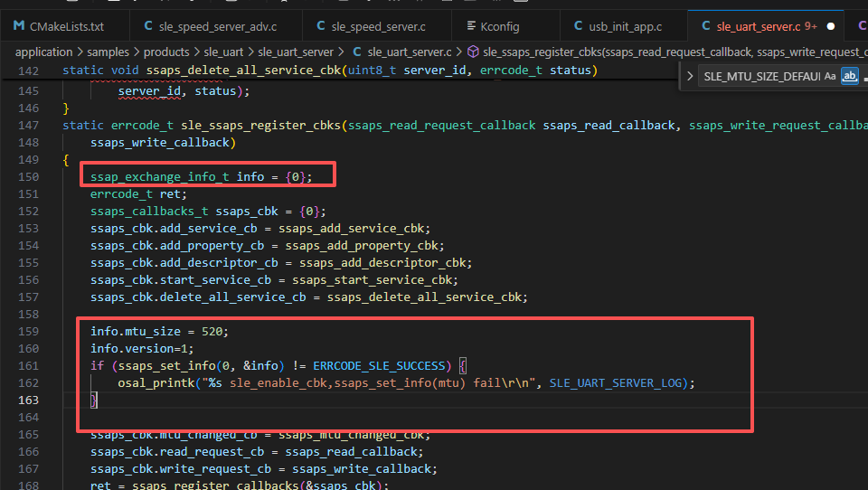Open the products breadcrumb dropdown
This screenshot has width=868, height=490.
(172, 52)
